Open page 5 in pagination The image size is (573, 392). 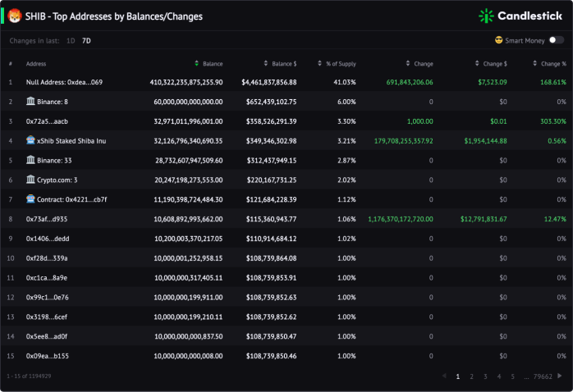coord(513,376)
